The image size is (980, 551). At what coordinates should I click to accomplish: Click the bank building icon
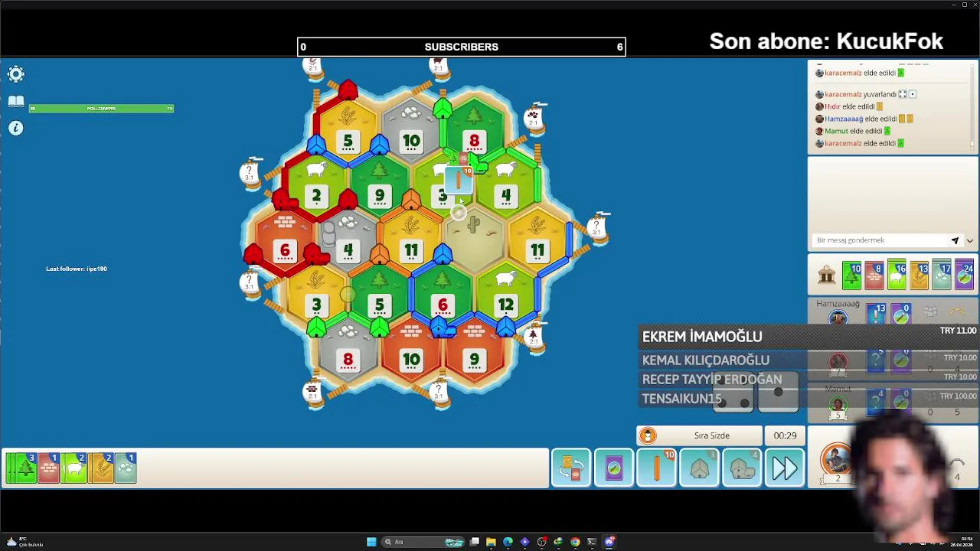coord(827,275)
